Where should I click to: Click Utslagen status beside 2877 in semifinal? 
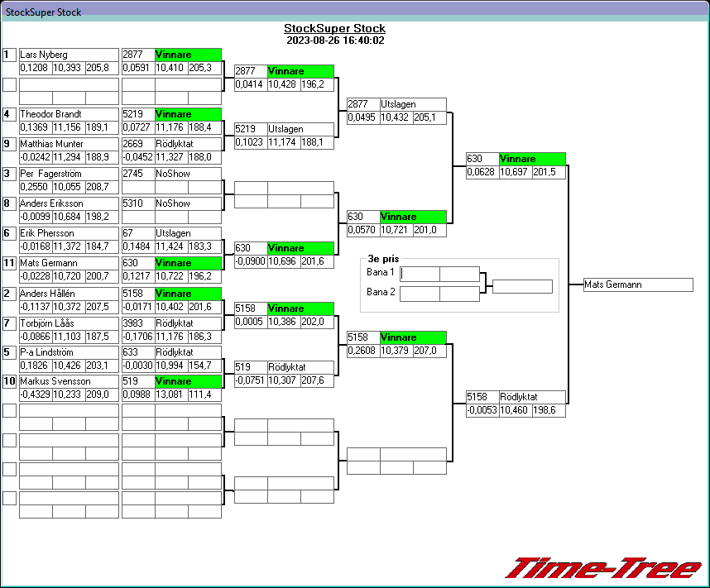(413, 104)
